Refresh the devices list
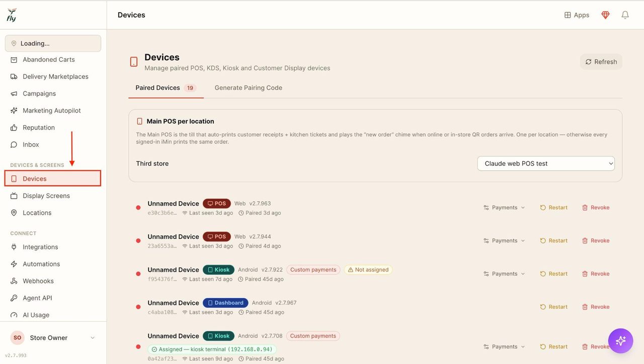This screenshot has width=644, height=364. coord(601,62)
